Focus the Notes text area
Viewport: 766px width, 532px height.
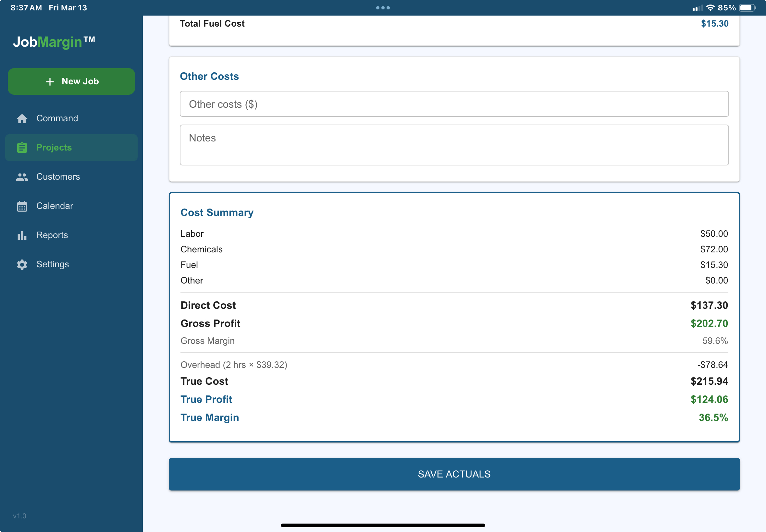pyautogui.click(x=454, y=145)
